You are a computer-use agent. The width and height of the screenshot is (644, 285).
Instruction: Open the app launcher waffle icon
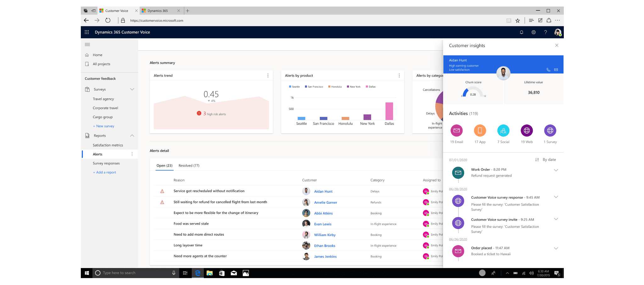pyautogui.click(x=87, y=32)
